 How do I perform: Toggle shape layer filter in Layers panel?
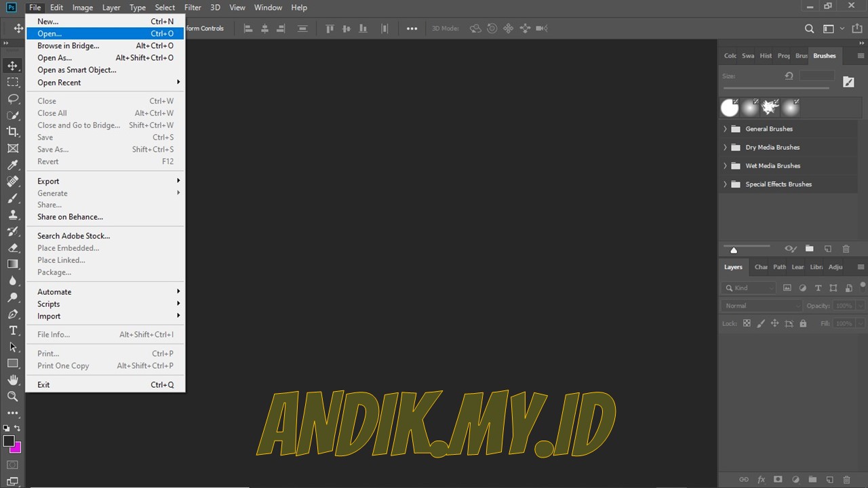tap(833, 288)
